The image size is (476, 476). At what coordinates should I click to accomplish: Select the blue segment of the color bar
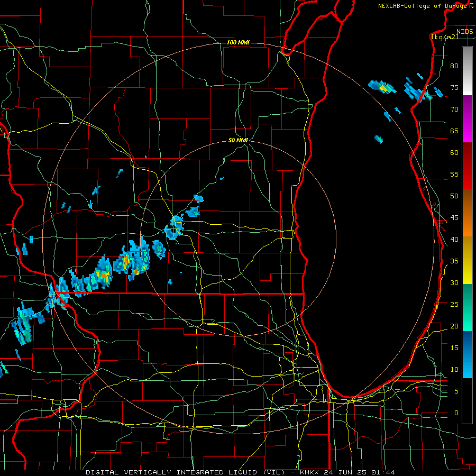tap(467, 354)
